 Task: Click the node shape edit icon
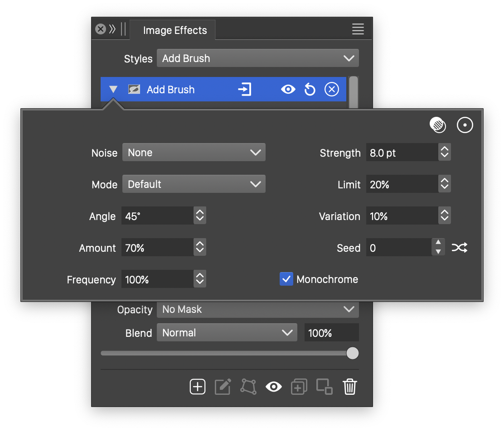pos(248,387)
